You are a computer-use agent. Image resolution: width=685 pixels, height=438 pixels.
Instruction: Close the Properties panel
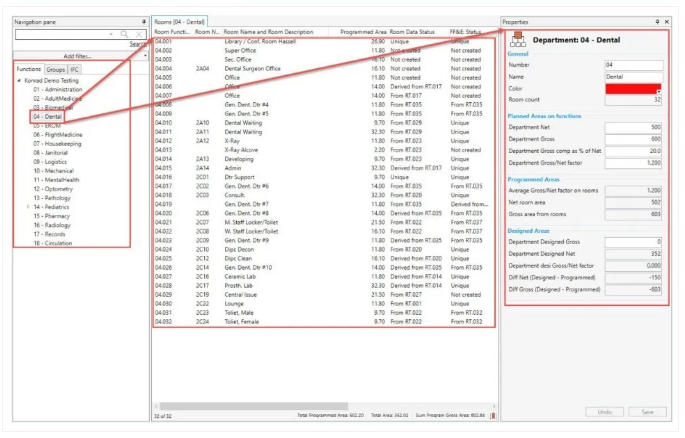pyautogui.click(x=667, y=22)
